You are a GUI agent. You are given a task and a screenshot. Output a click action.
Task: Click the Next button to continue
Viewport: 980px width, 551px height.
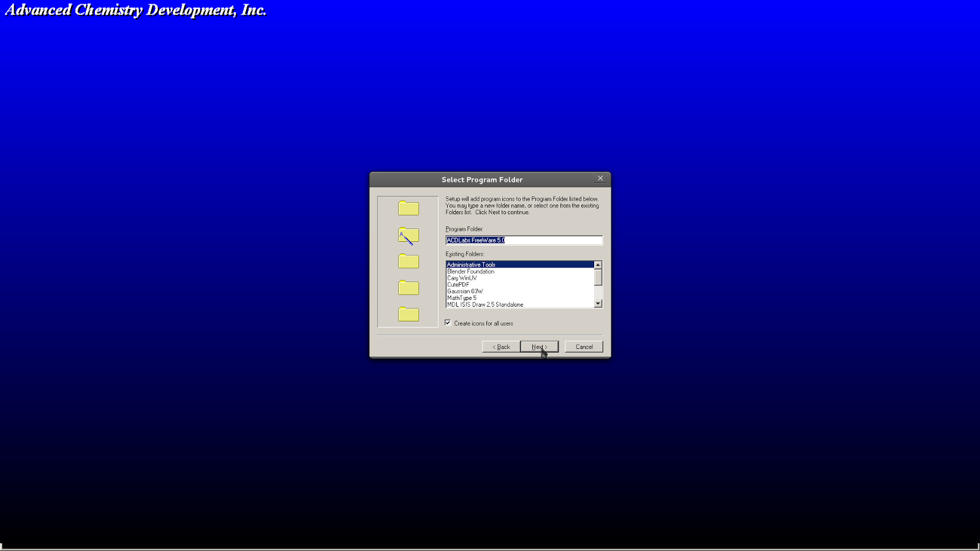pos(538,346)
